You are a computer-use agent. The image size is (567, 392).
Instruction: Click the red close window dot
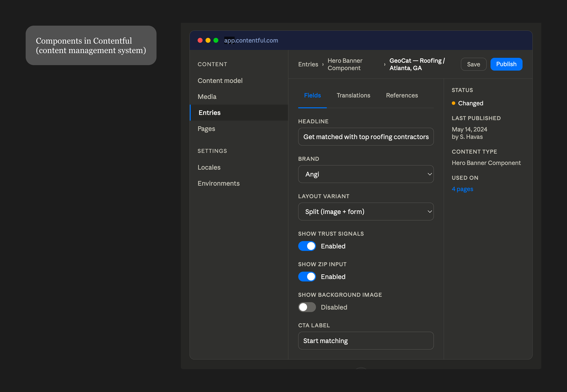pyautogui.click(x=200, y=40)
